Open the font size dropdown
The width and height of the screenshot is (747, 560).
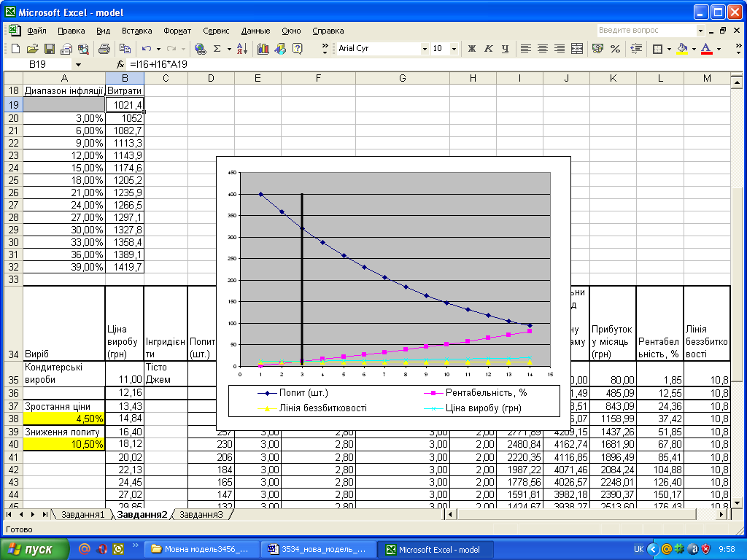tap(454, 49)
